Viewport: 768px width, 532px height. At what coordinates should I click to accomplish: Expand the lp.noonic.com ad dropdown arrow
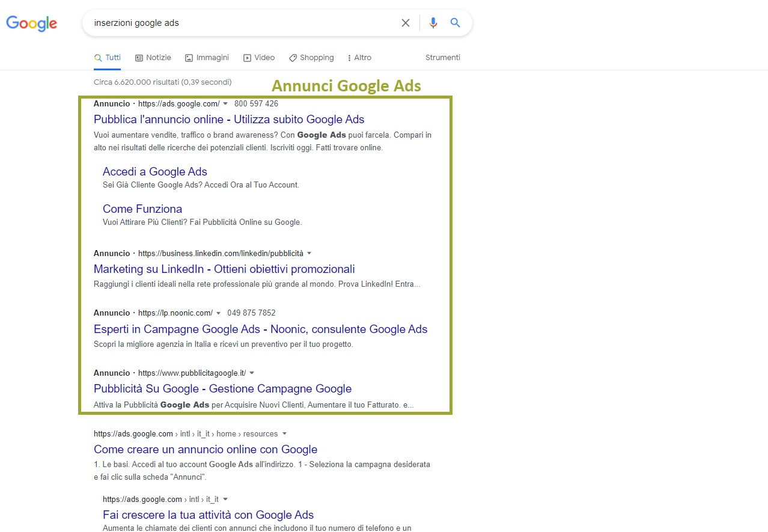point(218,313)
